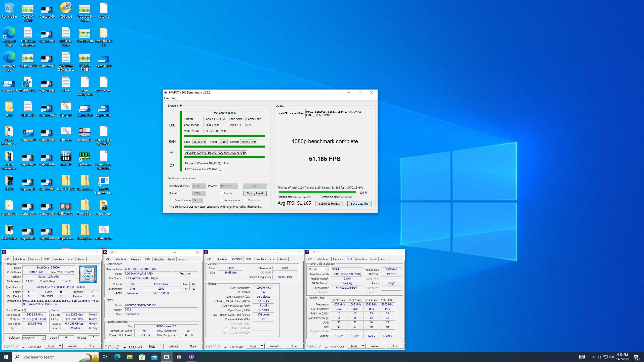This screenshot has height=362, width=644.
Task: Click Submit to HWBOT button
Action: click(330, 204)
